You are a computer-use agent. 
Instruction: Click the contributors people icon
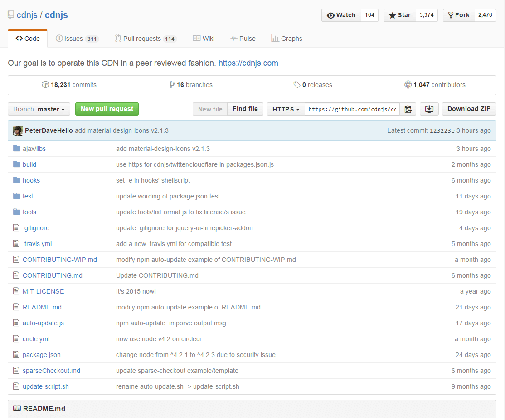[x=408, y=85]
